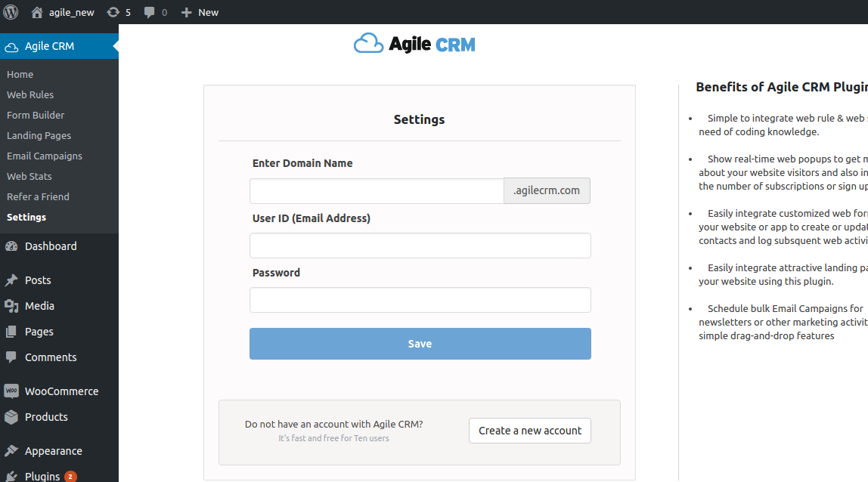This screenshot has height=482, width=868.
Task: Open Refer a Friend
Action: pos(39,197)
